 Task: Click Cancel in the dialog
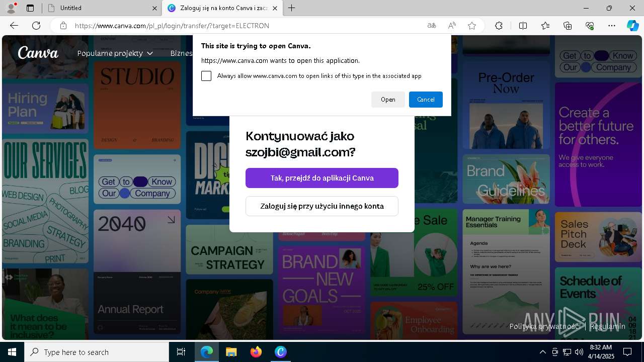(x=426, y=100)
